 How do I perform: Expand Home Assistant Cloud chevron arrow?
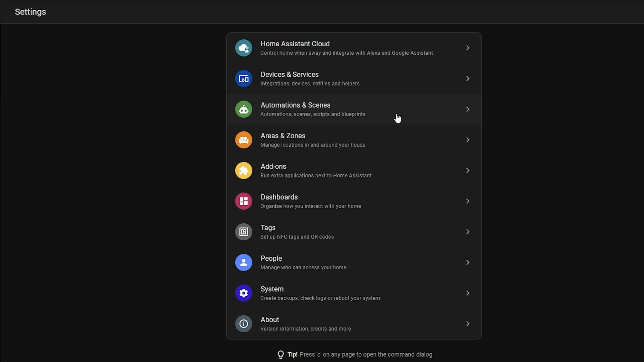pyautogui.click(x=468, y=48)
